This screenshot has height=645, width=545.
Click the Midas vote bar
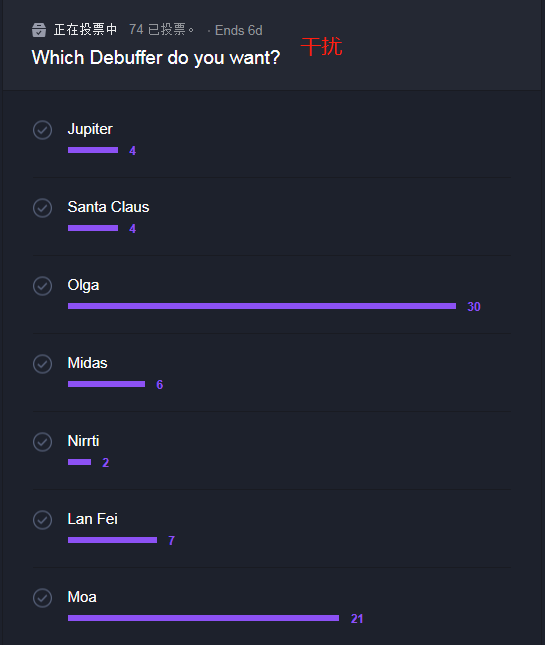coord(107,384)
